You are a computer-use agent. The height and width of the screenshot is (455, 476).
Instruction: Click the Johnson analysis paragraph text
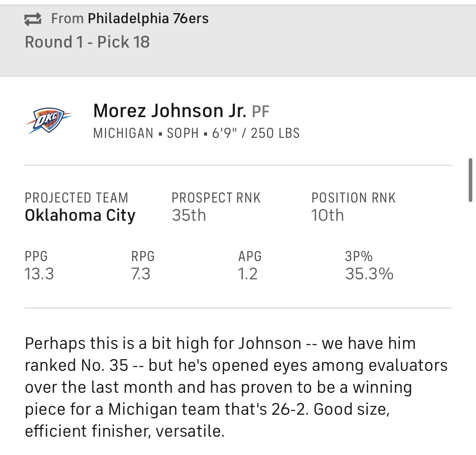(236, 387)
